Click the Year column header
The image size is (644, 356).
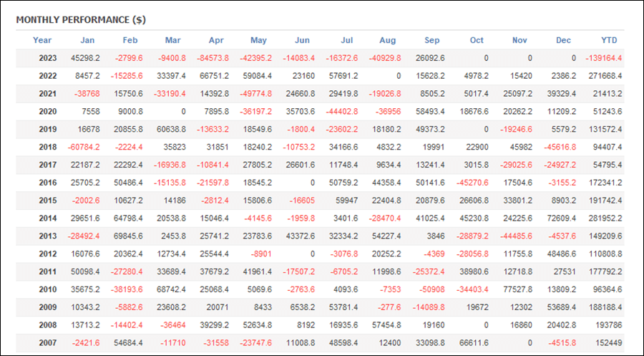pyautogui.click(x=42, y=40)
